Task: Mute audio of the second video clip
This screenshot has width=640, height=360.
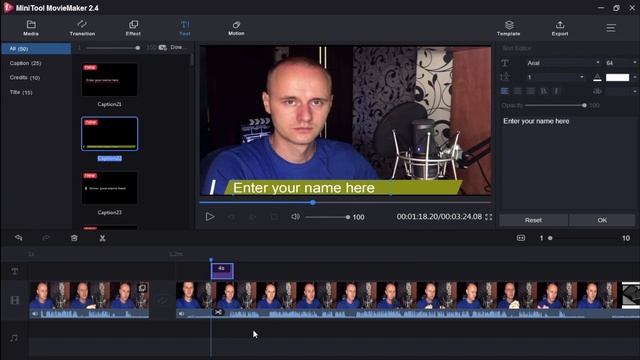Action: click(181, 314)
